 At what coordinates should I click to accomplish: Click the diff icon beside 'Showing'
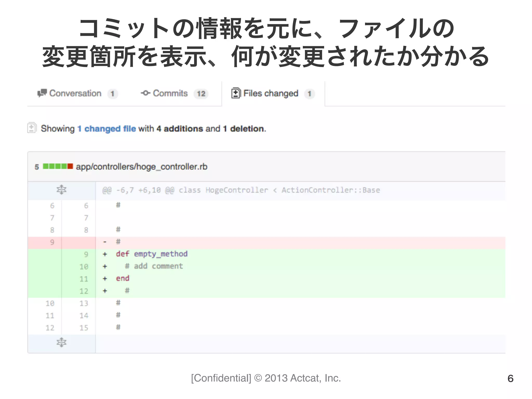32,128
